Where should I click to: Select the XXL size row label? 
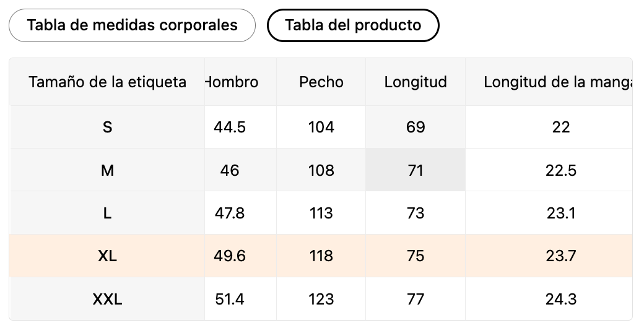(107, 299)
